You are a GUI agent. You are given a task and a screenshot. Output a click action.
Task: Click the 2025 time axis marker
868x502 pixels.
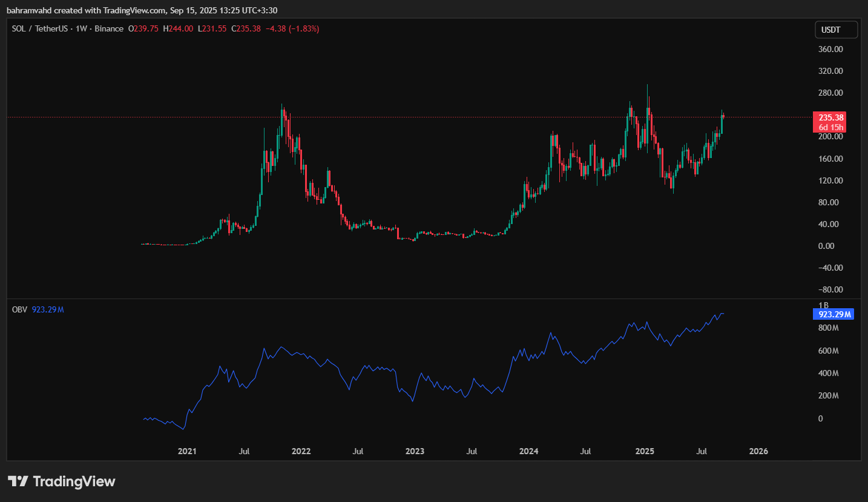645,451
